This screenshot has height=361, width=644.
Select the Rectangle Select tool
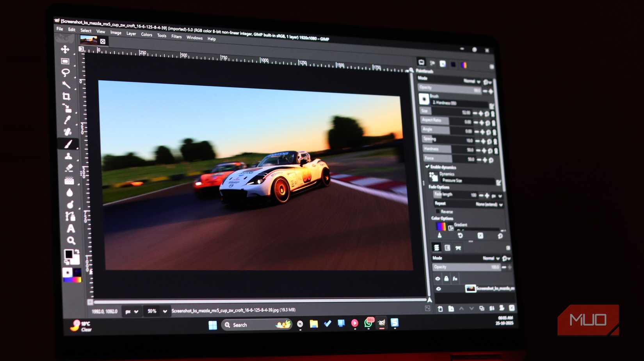66,61
